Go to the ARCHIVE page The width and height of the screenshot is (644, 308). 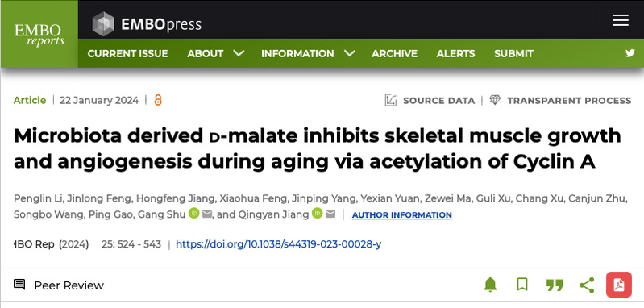pyautogui.click(x=394, y=53)
